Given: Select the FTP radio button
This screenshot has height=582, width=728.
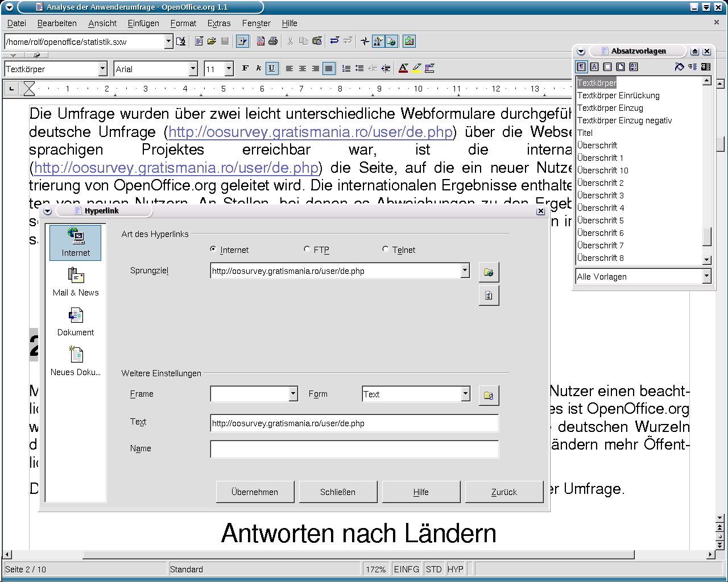Looking at the screenshot, I should click(307, 250).
